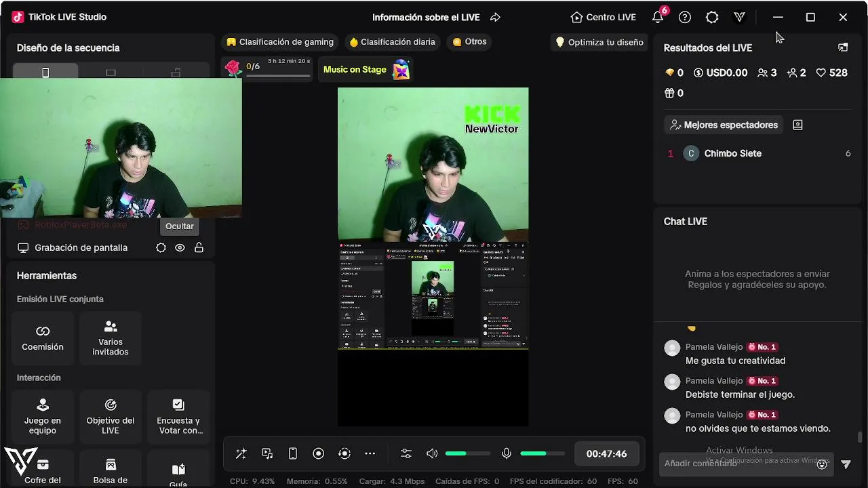Open the Guía tool
This screenshot has width=868, height=488.
point(178,469)
